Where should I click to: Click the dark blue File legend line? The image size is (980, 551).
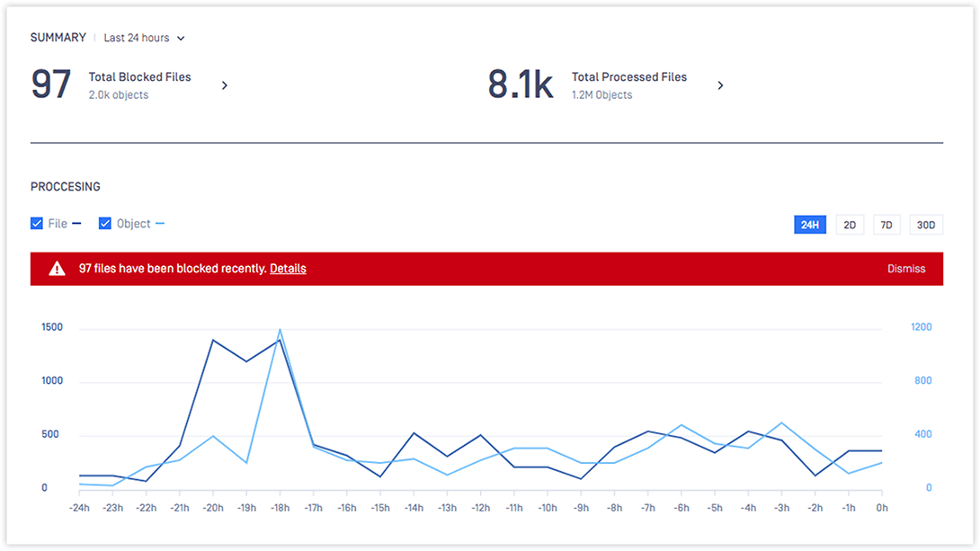pyautogui.click(x=75, y=223)
